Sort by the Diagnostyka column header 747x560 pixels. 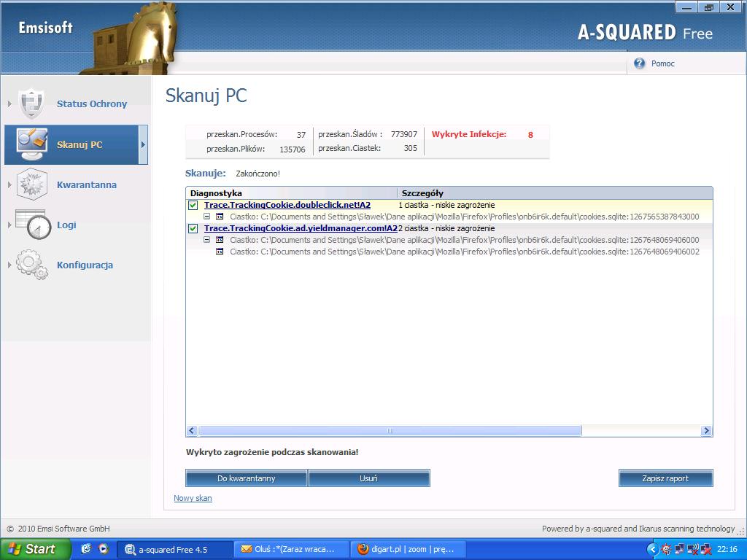292,192
